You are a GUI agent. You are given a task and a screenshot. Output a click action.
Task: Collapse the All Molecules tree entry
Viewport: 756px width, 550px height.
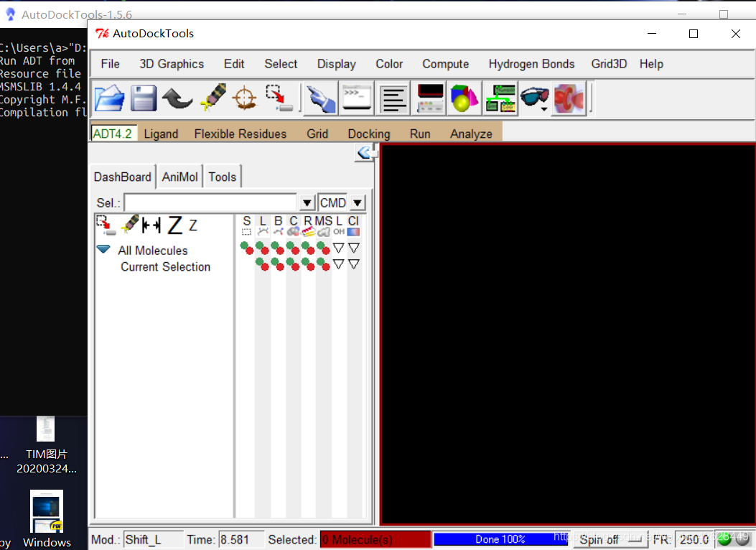pos(103,250)
